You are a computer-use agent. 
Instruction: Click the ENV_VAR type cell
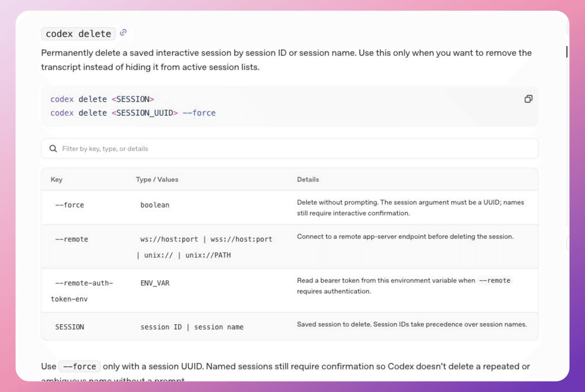click(x=155, y=283)
